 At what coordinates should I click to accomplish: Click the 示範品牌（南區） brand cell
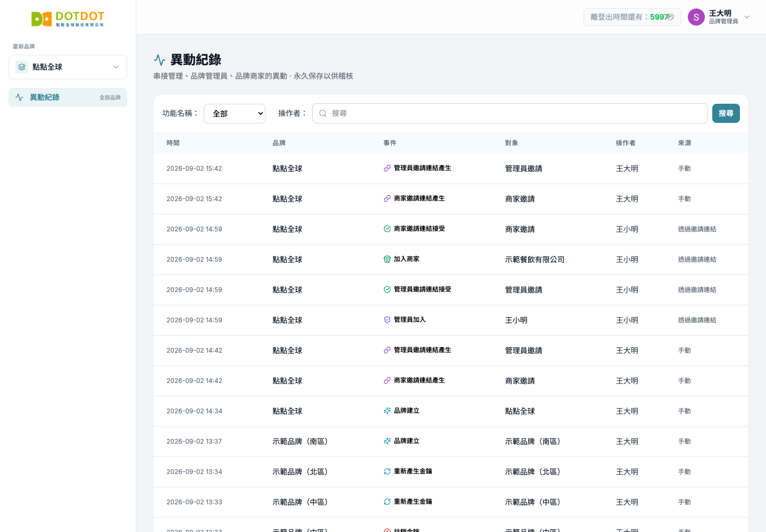(x=302, y=442)
